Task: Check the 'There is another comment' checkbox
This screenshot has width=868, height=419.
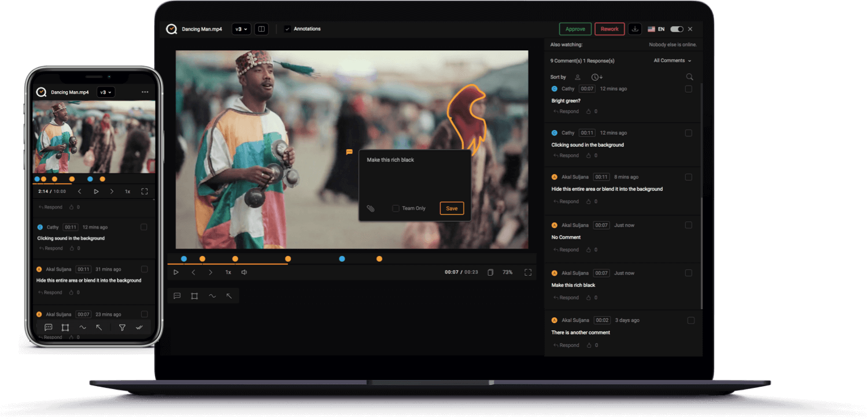Action: coord(690,320)
